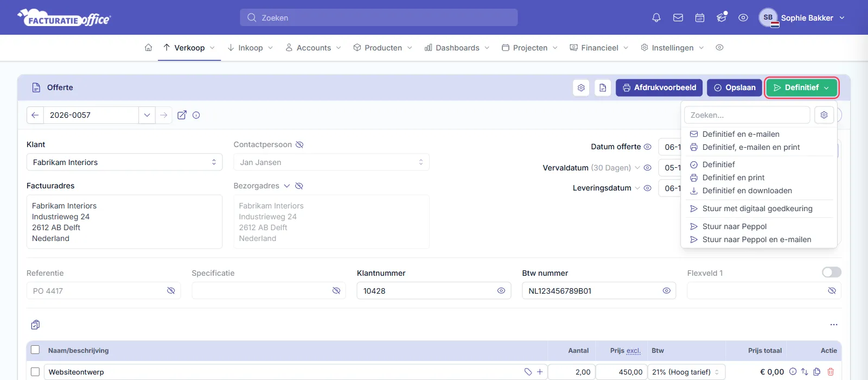Click the Opslaan button
This screenshot has width=868, height=380.
tap(735, 87)
